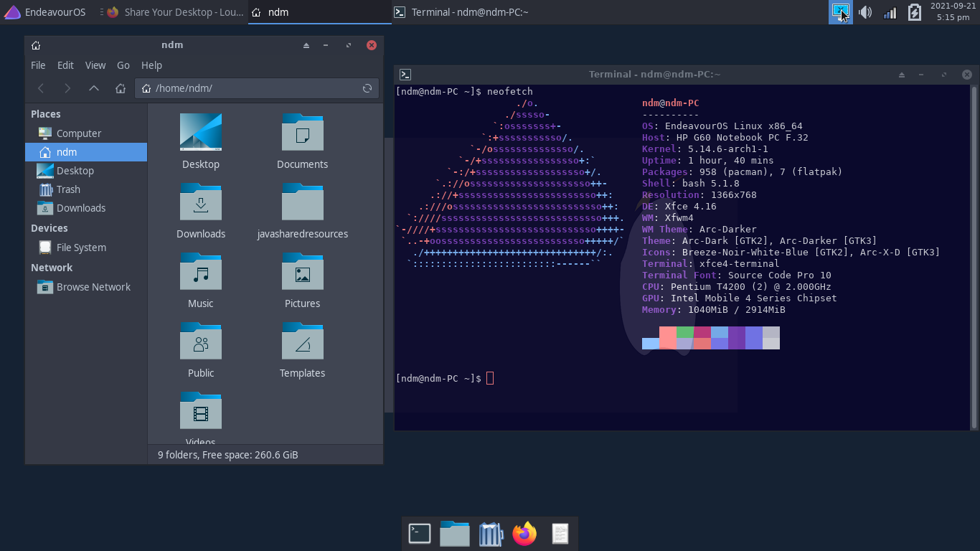Open the View menu
This screenshot has height=551, width=980.
[x=95, y=65]
